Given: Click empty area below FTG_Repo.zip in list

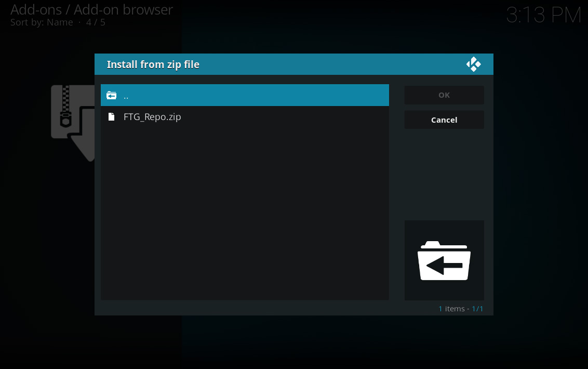Looking at the screenshot, I should [x=245, y=214].
